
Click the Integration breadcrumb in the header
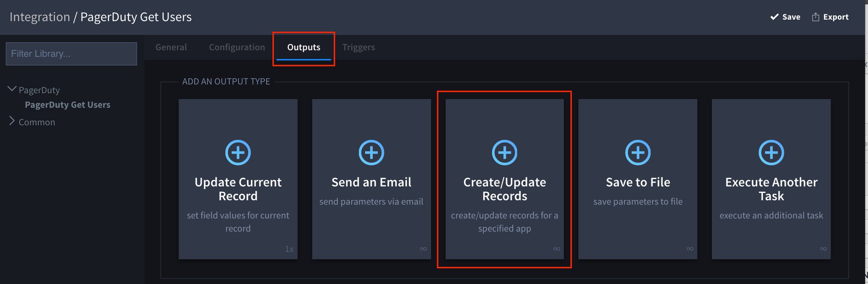40,17
